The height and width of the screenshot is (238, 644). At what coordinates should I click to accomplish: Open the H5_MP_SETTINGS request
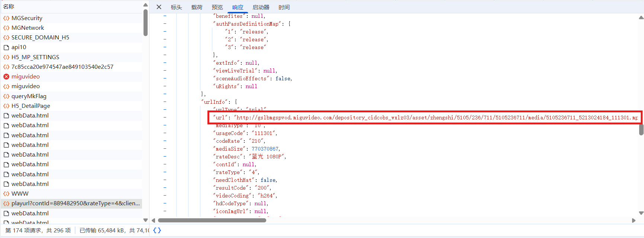(71, 57)
